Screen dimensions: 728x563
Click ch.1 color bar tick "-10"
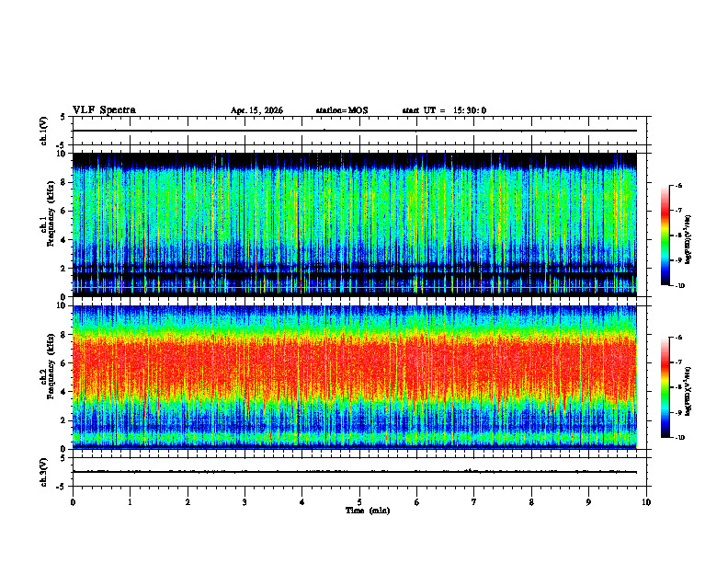click(x=679, y=286)
